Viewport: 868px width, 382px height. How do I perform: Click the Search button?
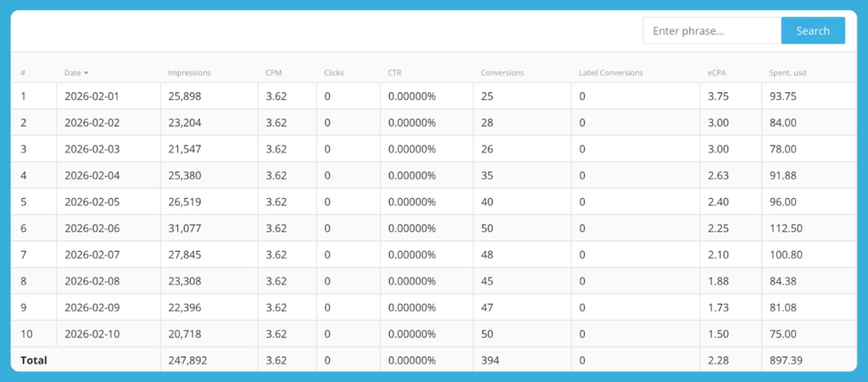[x=812, y=30]
